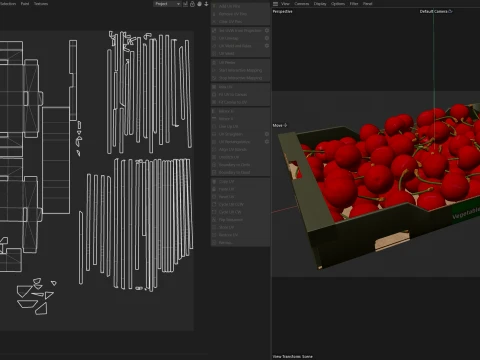
Task: Open the viewport View menu
Action: tap(285, 4)
